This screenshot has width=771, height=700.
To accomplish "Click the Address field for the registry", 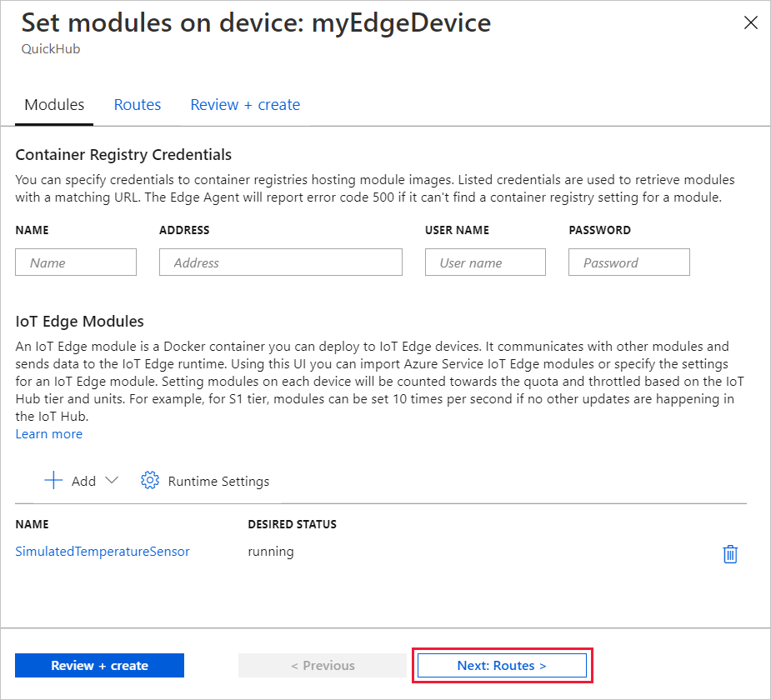I will pos(280,262).
